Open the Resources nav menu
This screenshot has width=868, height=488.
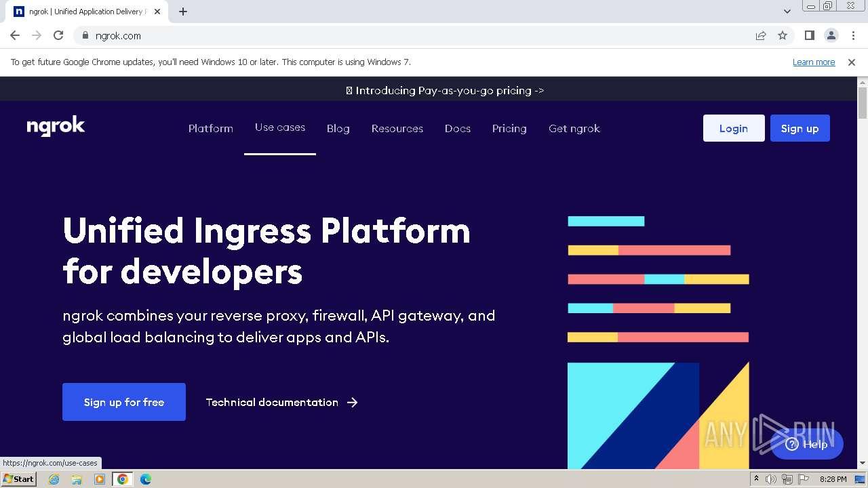(397, 128)
